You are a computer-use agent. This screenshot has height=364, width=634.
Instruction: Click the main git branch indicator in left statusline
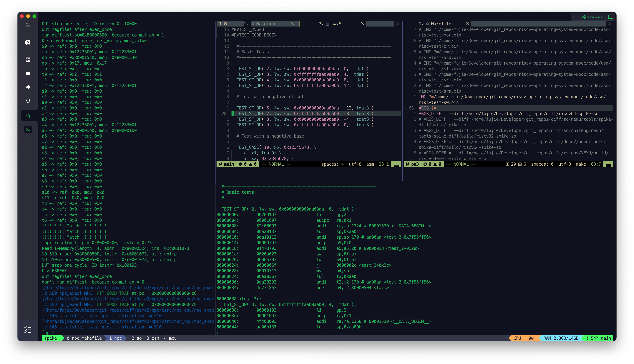226,164
